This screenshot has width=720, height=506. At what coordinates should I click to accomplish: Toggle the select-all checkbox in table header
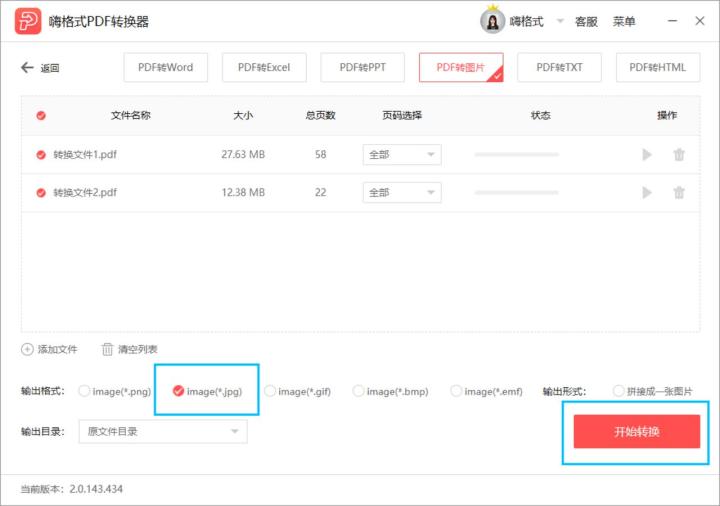point(41,115)
